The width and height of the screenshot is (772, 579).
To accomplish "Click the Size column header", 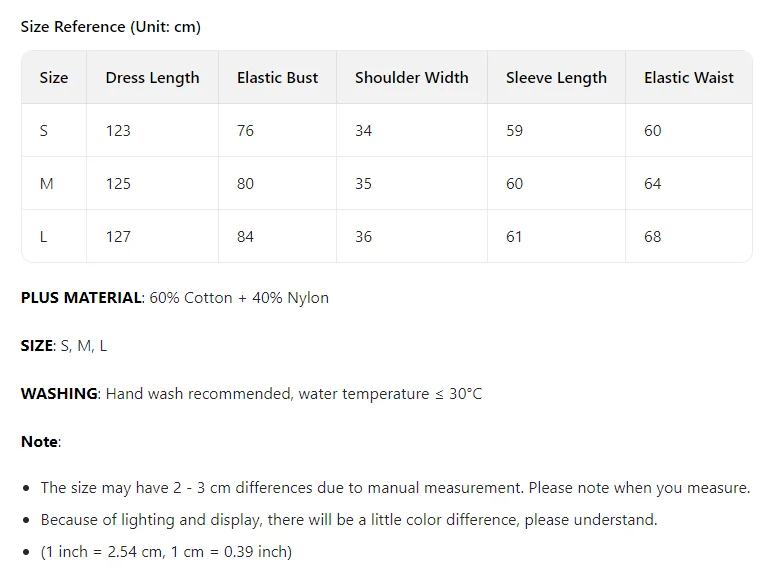I will point(54,77).
